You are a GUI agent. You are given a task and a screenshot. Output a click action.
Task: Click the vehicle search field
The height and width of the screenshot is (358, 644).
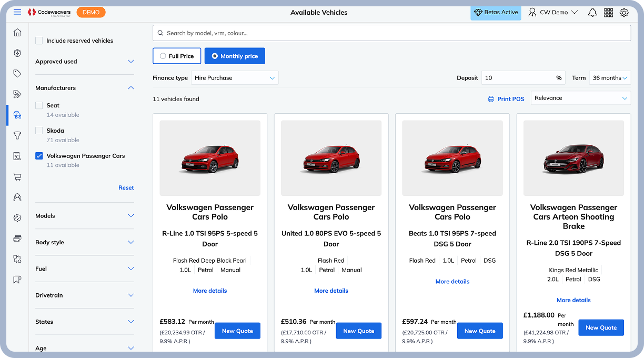[391, 33]
